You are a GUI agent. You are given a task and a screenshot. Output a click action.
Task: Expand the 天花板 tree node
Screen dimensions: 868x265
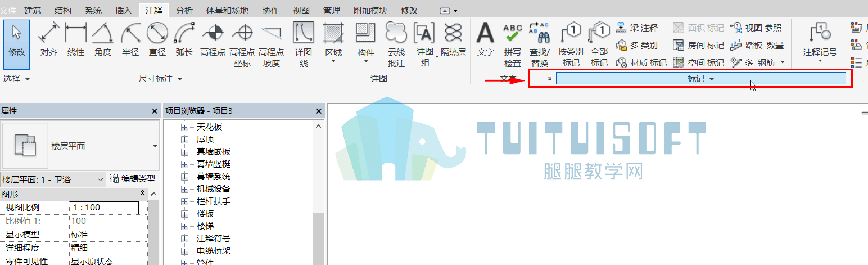184,127
